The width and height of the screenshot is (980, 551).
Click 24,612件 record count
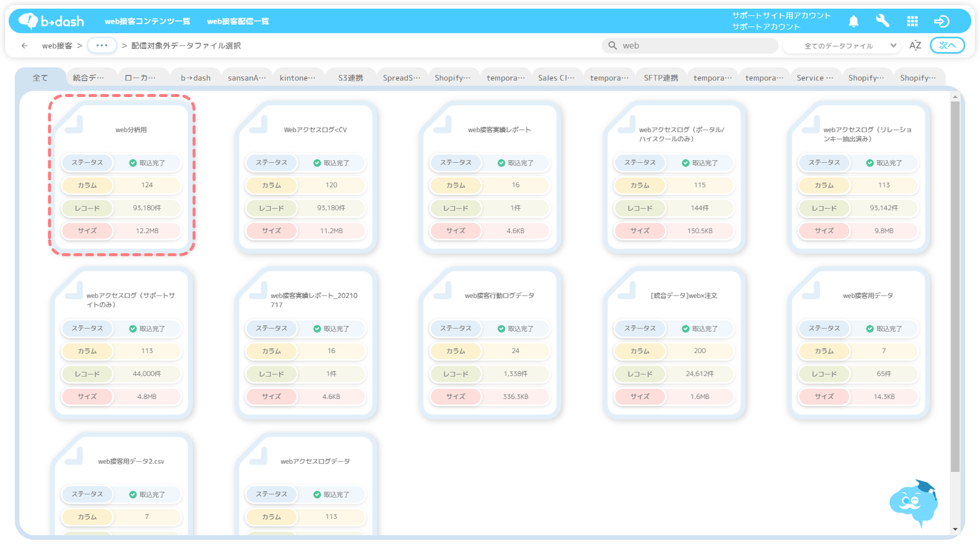[x=700, y=374]
